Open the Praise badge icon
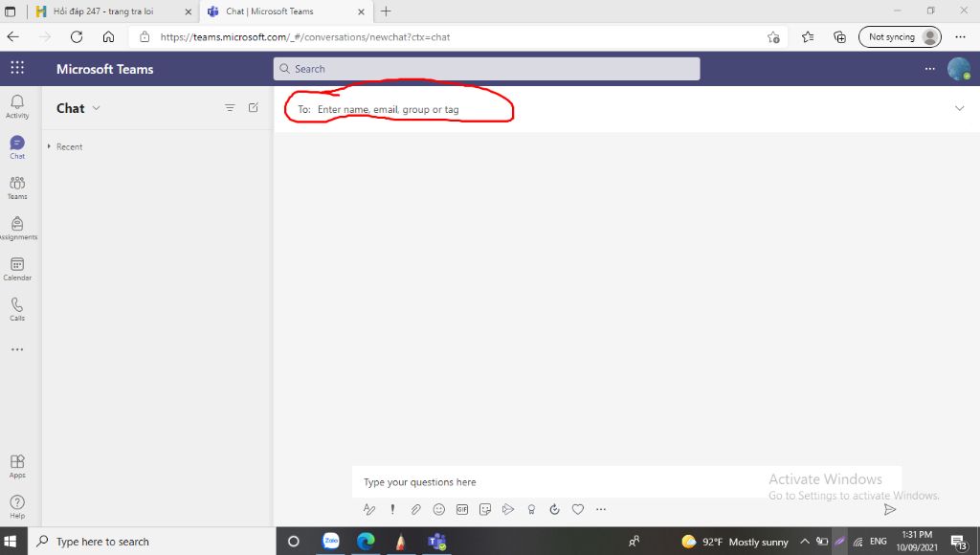Viewport: 980px width, 555px height. (531, 509)
